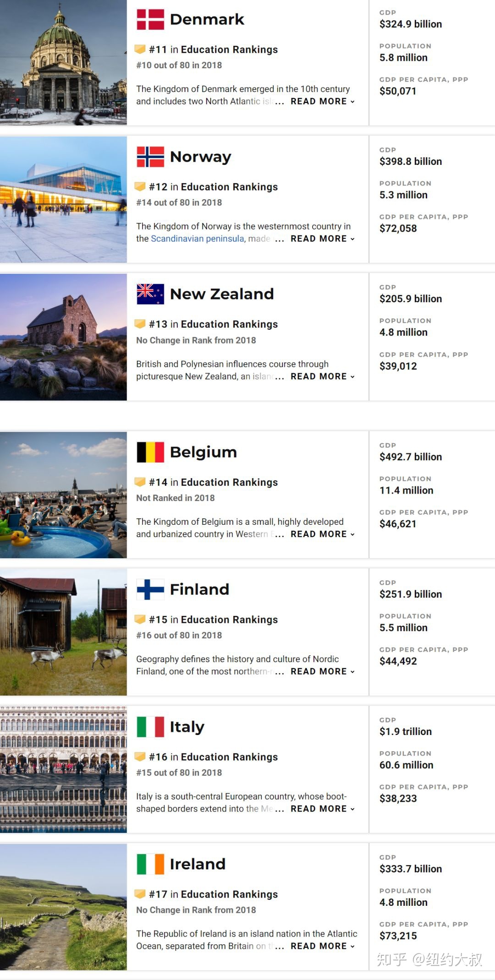
Task: Click the Belgium flag icon
Action: click(150, 452)
